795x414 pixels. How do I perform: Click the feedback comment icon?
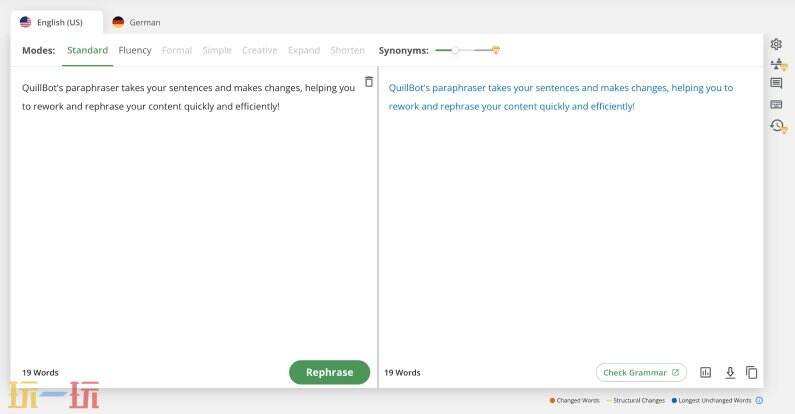point(776,84)
